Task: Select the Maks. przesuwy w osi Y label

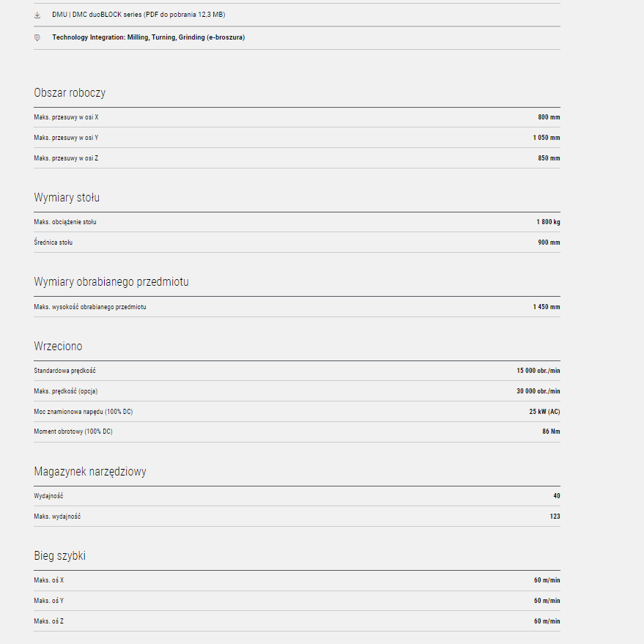Action: pos(66,138)
